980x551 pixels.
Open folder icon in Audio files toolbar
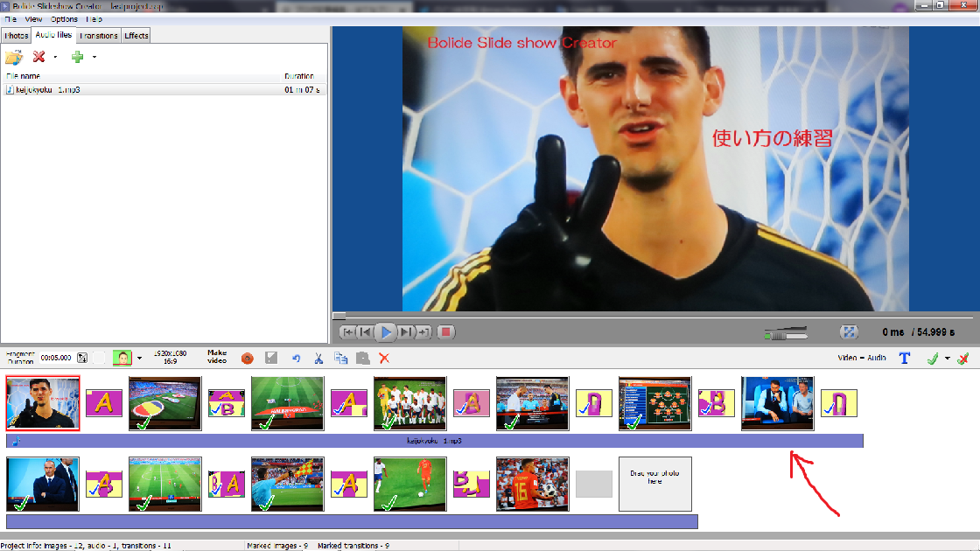coord(14,57)
